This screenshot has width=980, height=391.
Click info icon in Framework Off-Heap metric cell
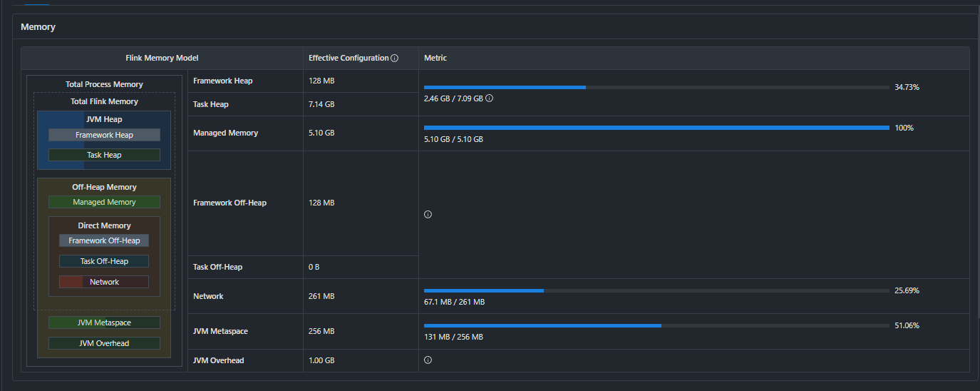pos(428,214)
